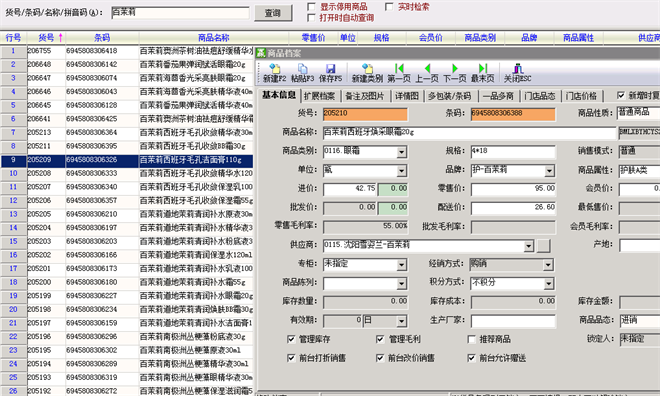
Task: Close product file with 关闭ESC icon
Action: (517, 73)
